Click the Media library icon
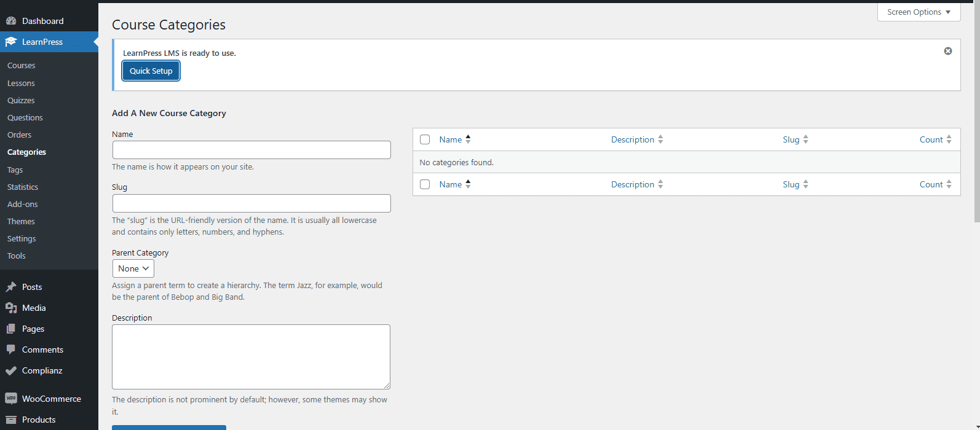This screenshot has height=430, width=980. (x=11, y=308)
